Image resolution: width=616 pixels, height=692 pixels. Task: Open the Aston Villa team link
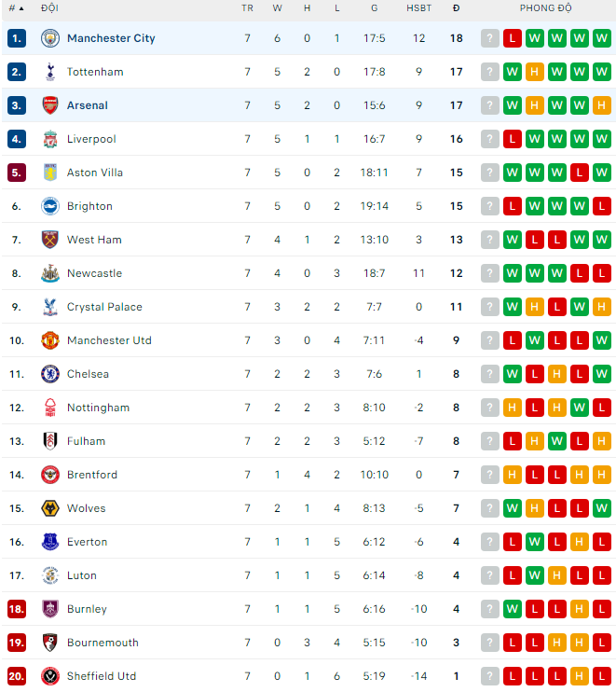point(95,173)
